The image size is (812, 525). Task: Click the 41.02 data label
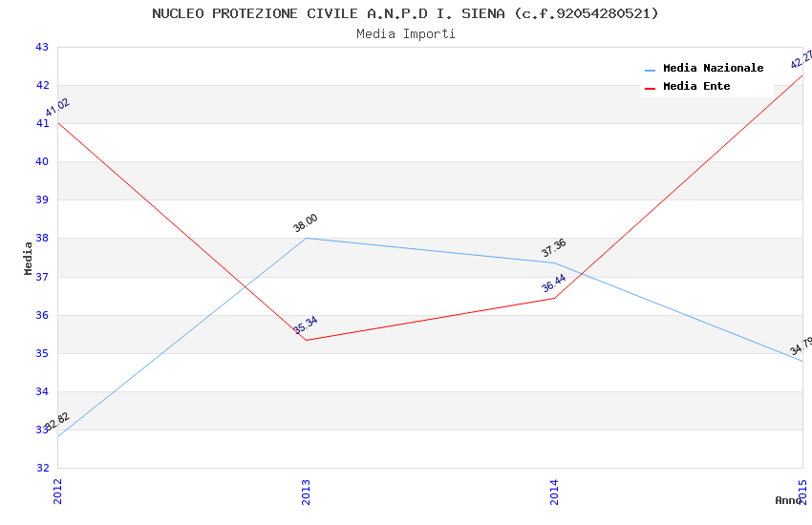(57, 108)
